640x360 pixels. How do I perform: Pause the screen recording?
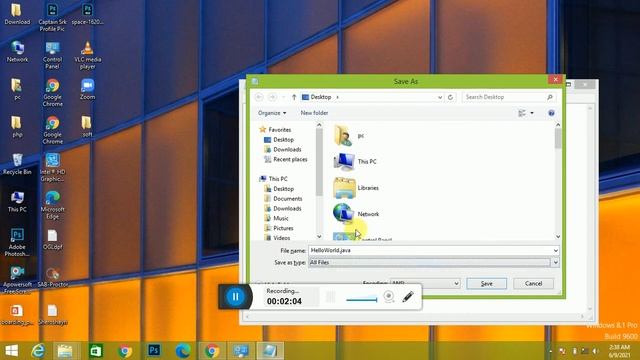point(236,297)
